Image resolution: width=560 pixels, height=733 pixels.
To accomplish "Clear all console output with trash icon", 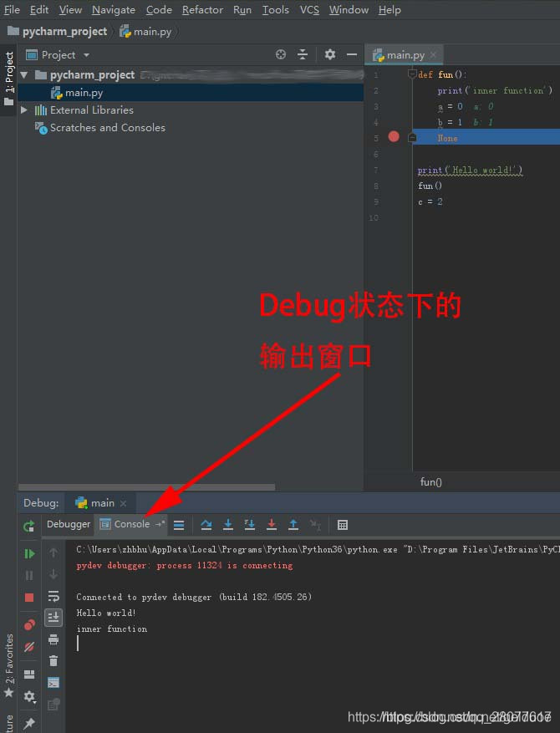I will point(53,660).
